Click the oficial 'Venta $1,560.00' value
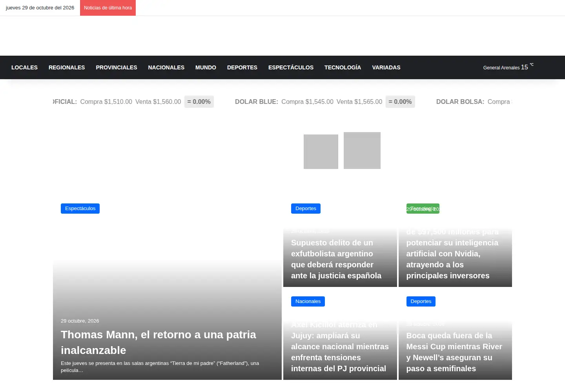565x392 pixels. (x=158, y=102)
